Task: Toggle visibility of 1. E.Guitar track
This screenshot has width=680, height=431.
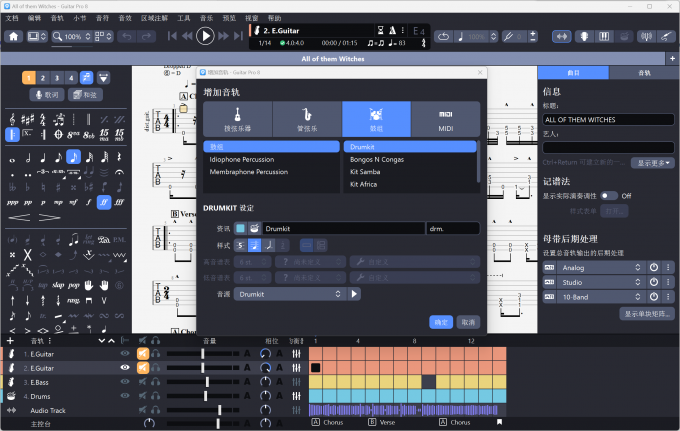Action: click(x=125, y=354)
